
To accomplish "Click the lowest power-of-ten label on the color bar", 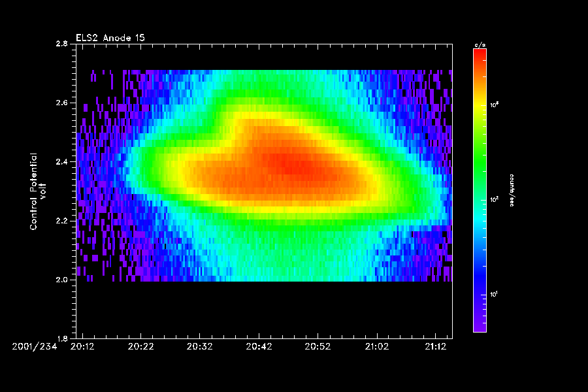I will (495, 294).
